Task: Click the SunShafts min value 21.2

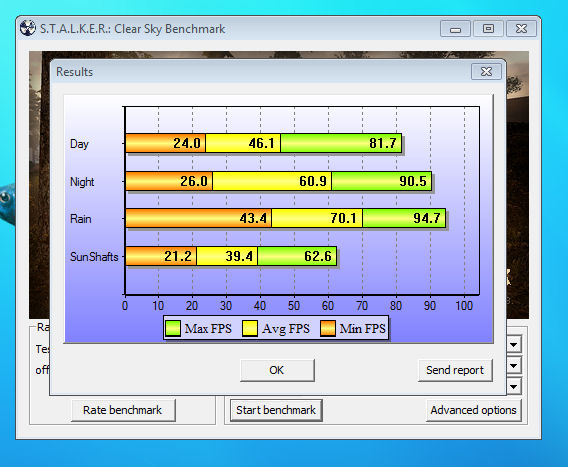Action: (178, 256)
